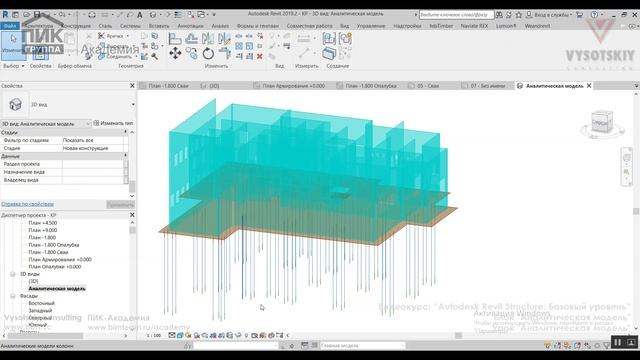Collapse the 'Стадии' properties group
Screen dimensions: 640x360
[x=125, y=132]
